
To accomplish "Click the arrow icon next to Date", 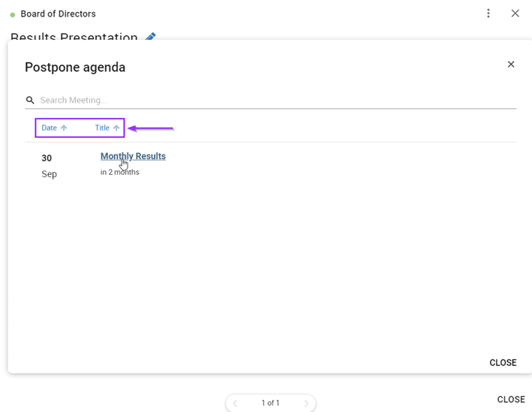I will 64,128.
